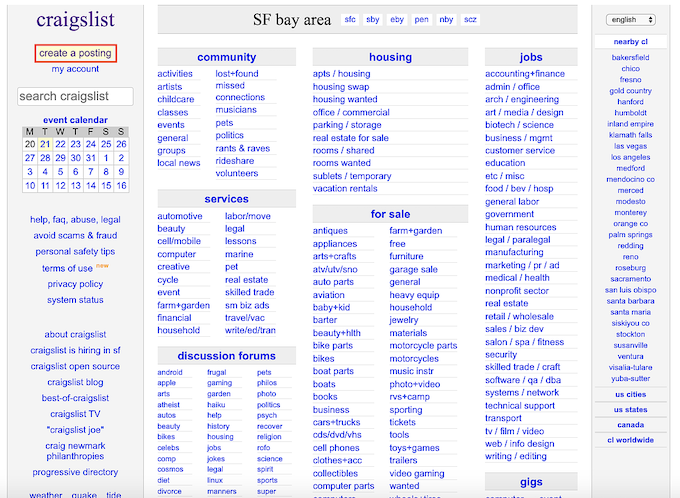Click the craigslist logo

pos(75,20)
